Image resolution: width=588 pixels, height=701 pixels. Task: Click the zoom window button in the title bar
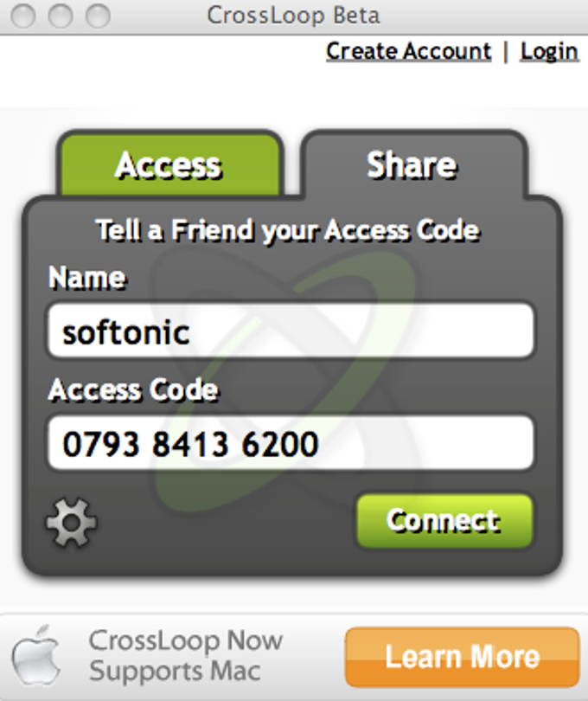tap(98, 16)
